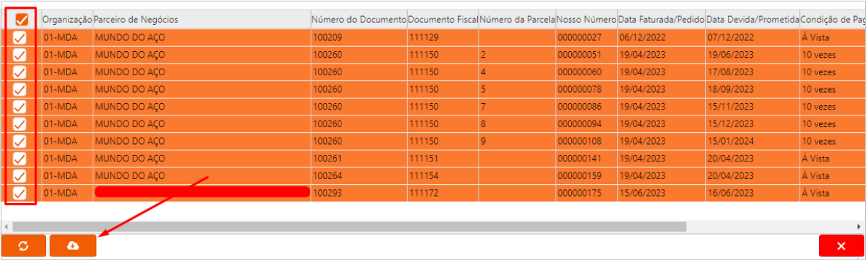Uncheck row with Nosso Número 000000086
Screen dimensions: 868x266
[20, 107]
